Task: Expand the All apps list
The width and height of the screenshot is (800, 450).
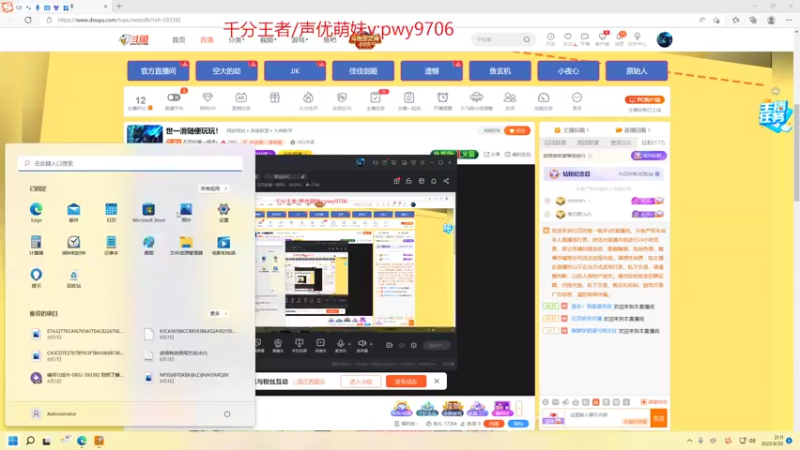Action: 214,189
